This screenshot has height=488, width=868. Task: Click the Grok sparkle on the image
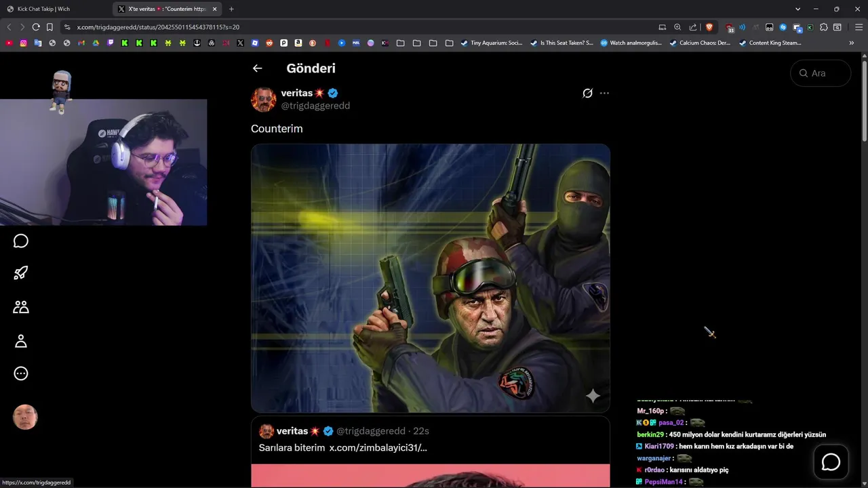593,396
